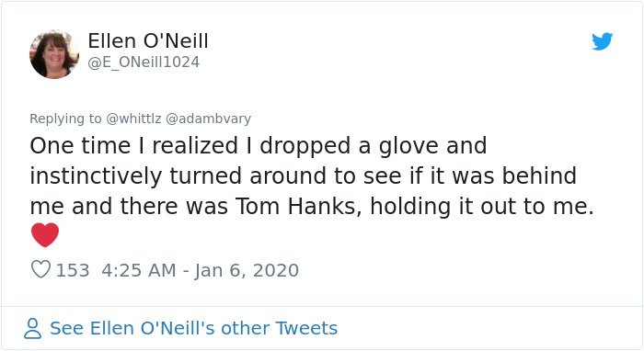This screenshot has height=351, width=644.
Task: Click the red heart emoji in the tweet
Action: (45, 235)
